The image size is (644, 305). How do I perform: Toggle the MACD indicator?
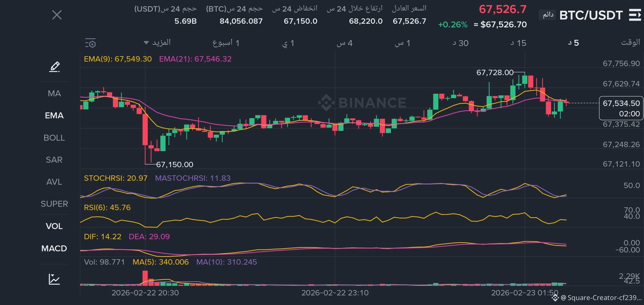pos(54,249)
